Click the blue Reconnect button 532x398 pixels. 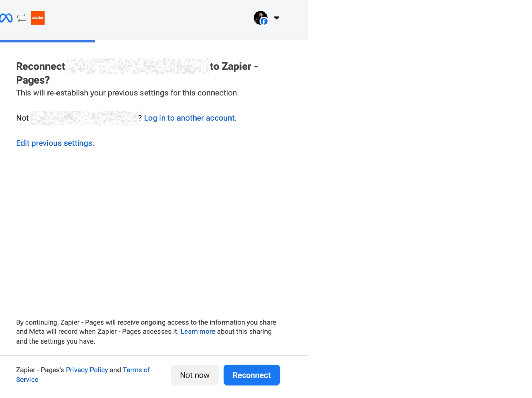point(252,375)
